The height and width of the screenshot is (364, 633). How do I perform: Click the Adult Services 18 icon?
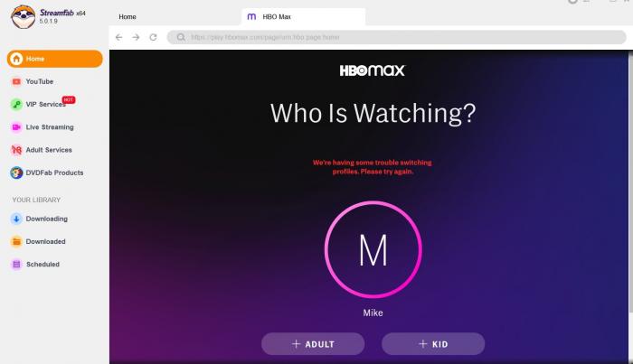(x=16, y=150)
